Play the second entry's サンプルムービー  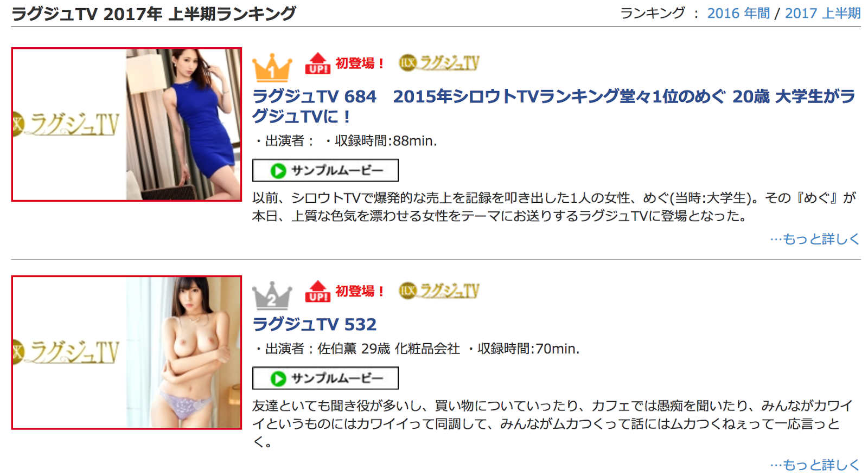tap(325, 378)
